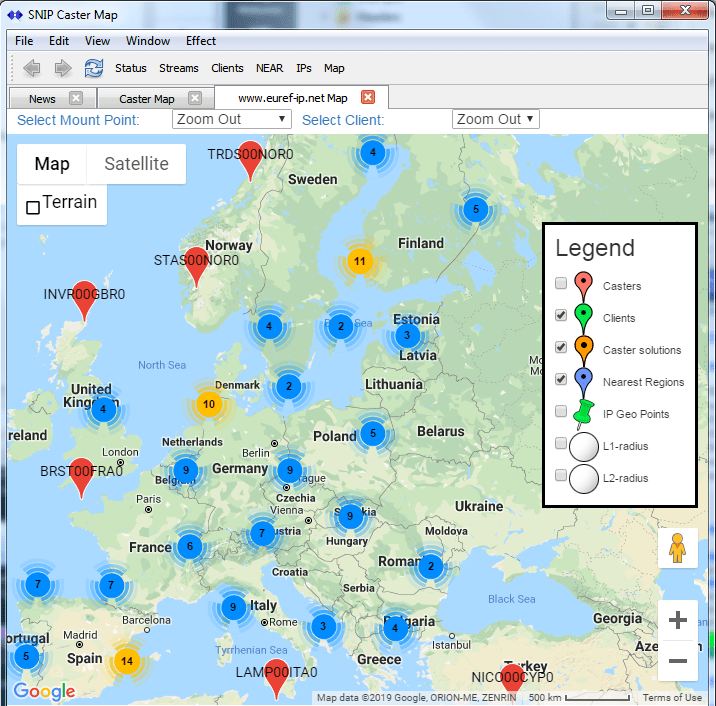Click the LAMP00ITA0 red caster marker
This screenshot has height=706, width=716.
click(276, 679)
